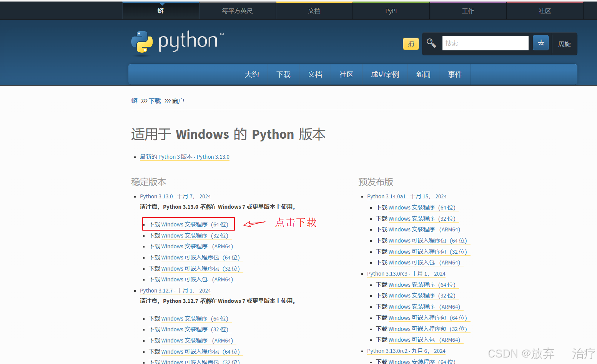Click the 预发布版 section heading
Image resolution: width=597 pixels, height=364 pixels.
376,182
